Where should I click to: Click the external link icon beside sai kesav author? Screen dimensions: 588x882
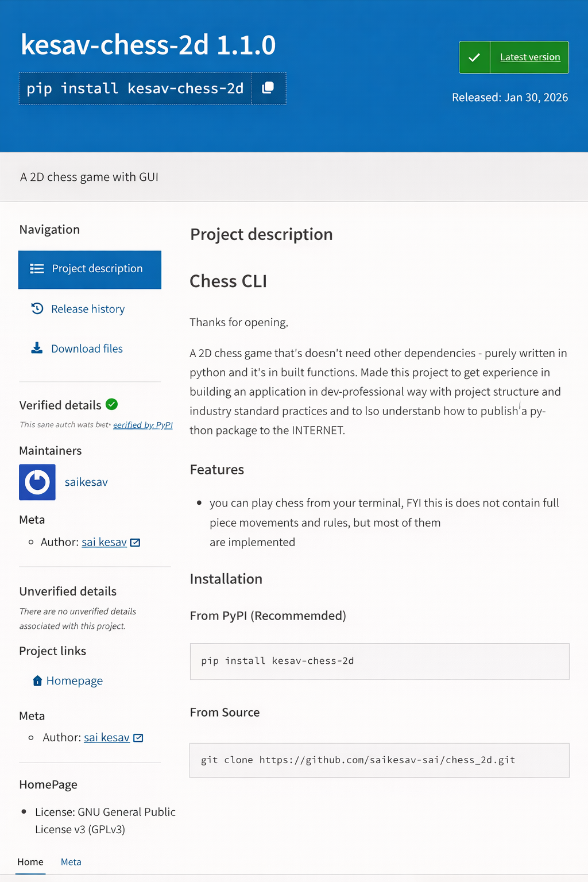click(134, 541)
